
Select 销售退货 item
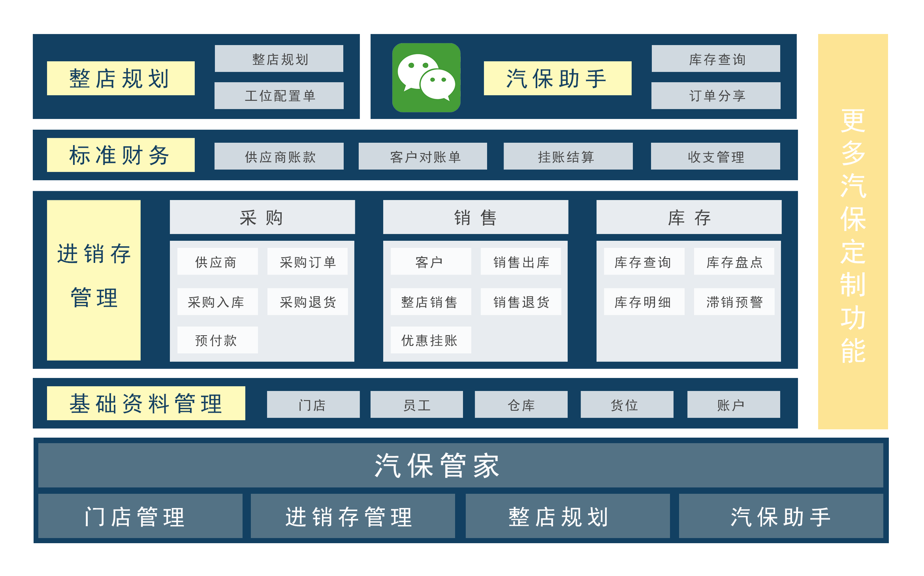521,302
